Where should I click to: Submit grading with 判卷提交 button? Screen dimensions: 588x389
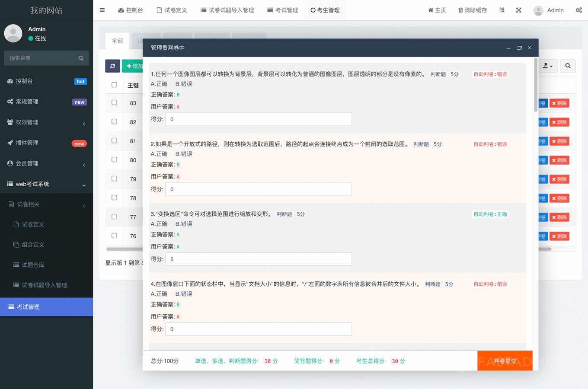505,361
